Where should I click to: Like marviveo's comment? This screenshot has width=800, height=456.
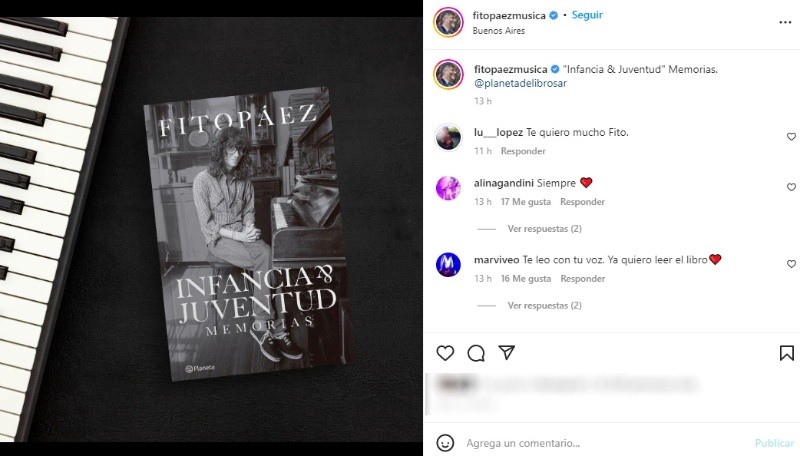tap(791, 264)
